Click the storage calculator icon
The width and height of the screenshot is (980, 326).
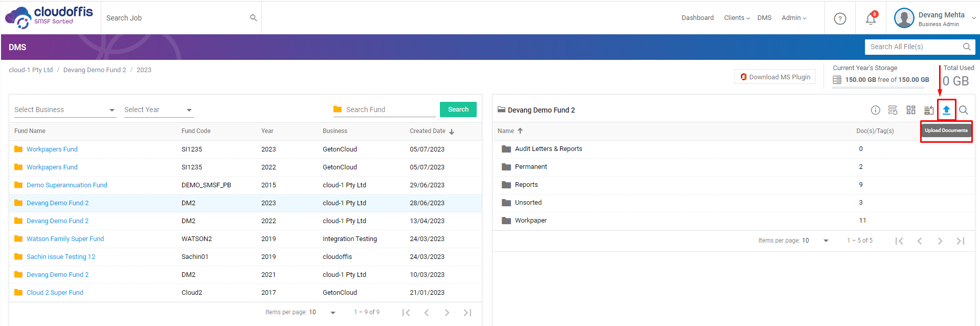click(837, 80)
